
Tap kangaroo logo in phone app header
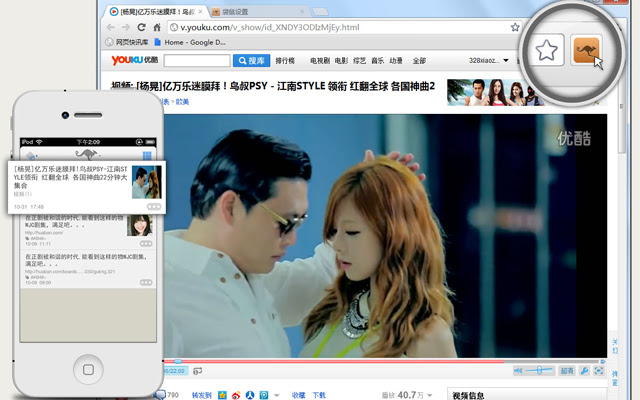pos(87,154)
